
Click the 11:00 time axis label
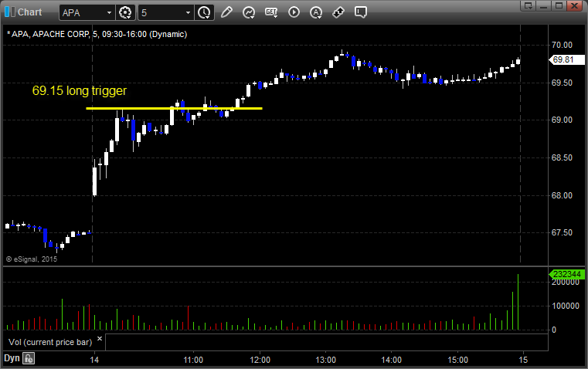[193, 360]
